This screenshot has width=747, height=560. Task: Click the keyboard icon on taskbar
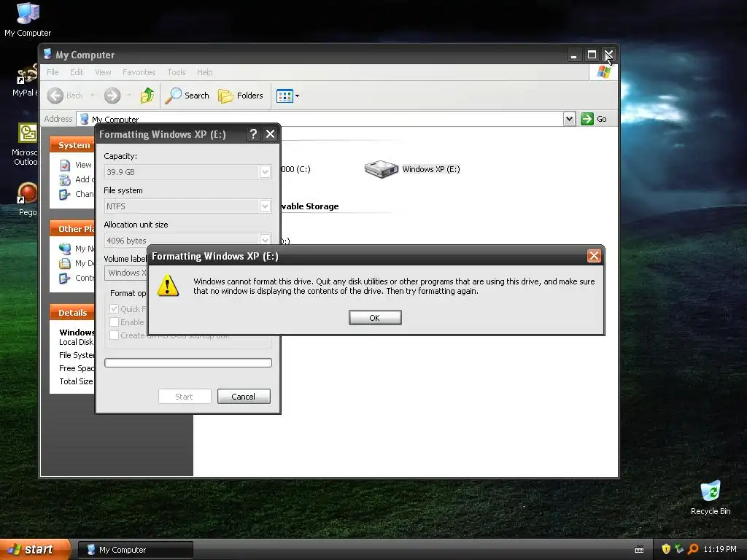tap(639, 550)
